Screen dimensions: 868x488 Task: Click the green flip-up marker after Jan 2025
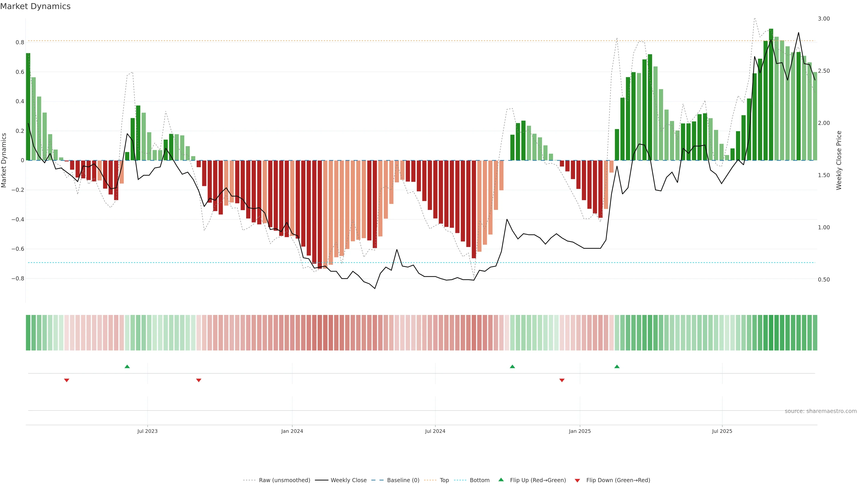point(617,366)
